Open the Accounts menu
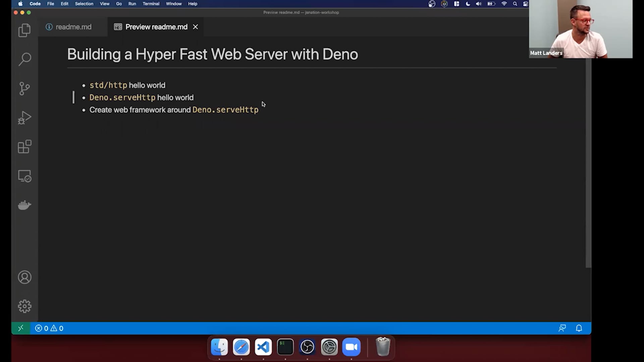The width and height of the screenshot is (644, 362). tap(24, 277)
